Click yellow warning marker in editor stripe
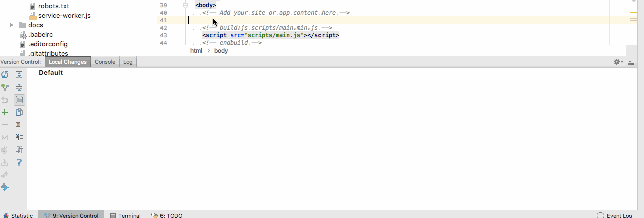 point(633,10)
